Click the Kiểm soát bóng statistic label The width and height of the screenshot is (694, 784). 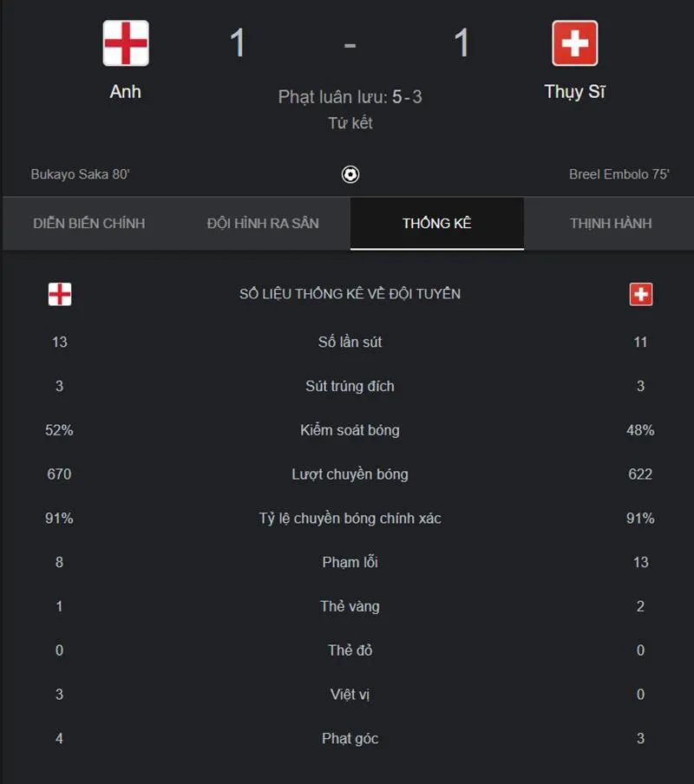coord(350,430)
